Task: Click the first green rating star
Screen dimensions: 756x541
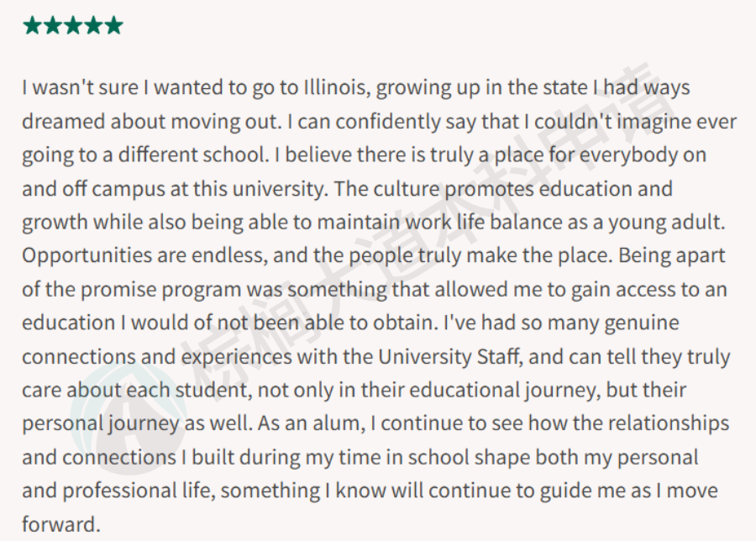Action: pos(32,25)
